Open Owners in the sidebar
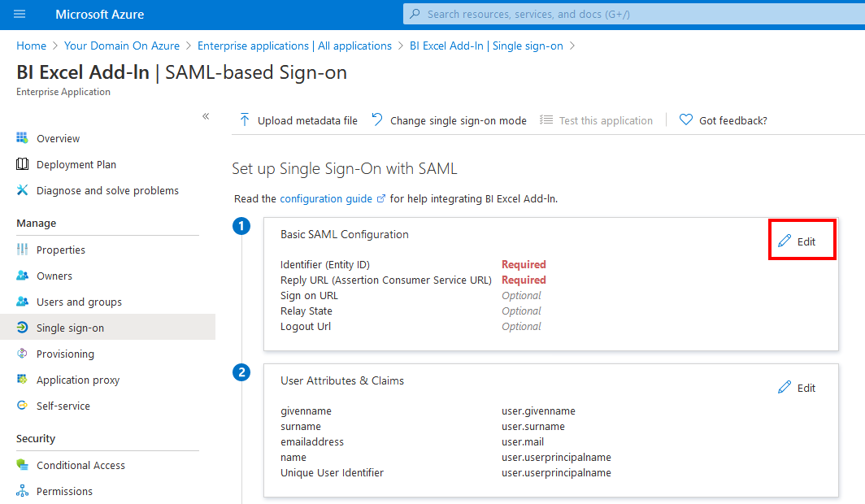865x504 pixels. coord(54,276)
